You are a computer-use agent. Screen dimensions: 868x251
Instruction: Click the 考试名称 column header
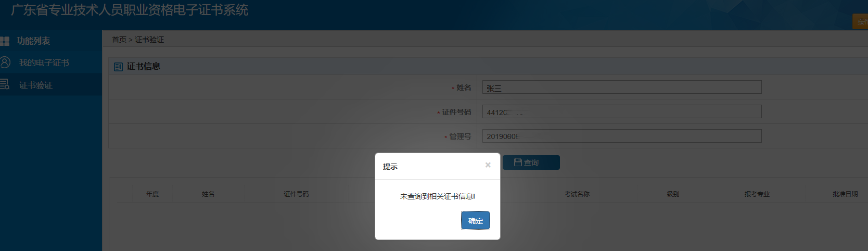coord(577,194)
